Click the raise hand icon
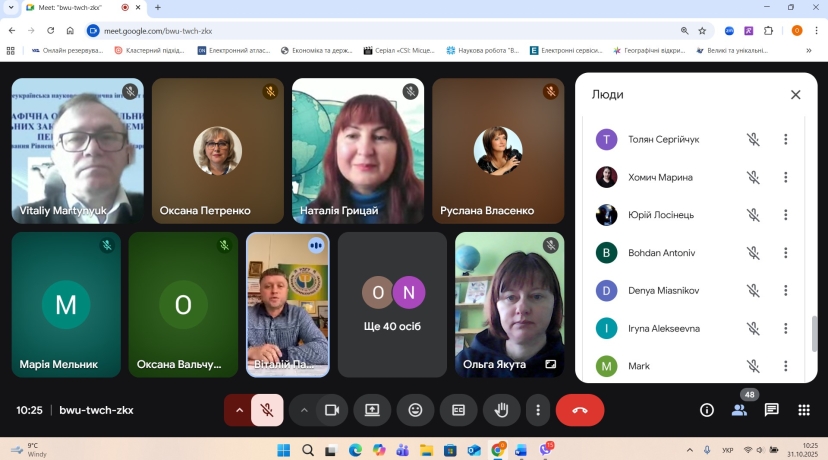This screenshot has width=828, height=460. pos(502,410)
